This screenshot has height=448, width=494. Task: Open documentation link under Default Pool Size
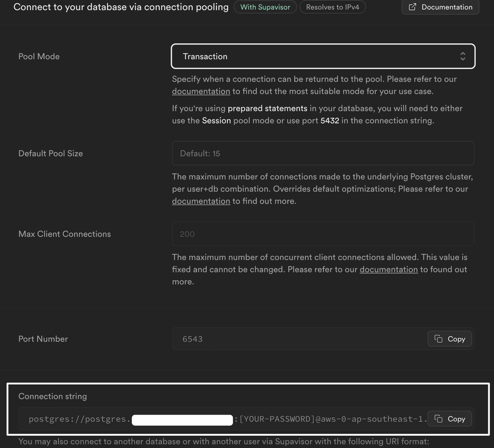(201, 201)
